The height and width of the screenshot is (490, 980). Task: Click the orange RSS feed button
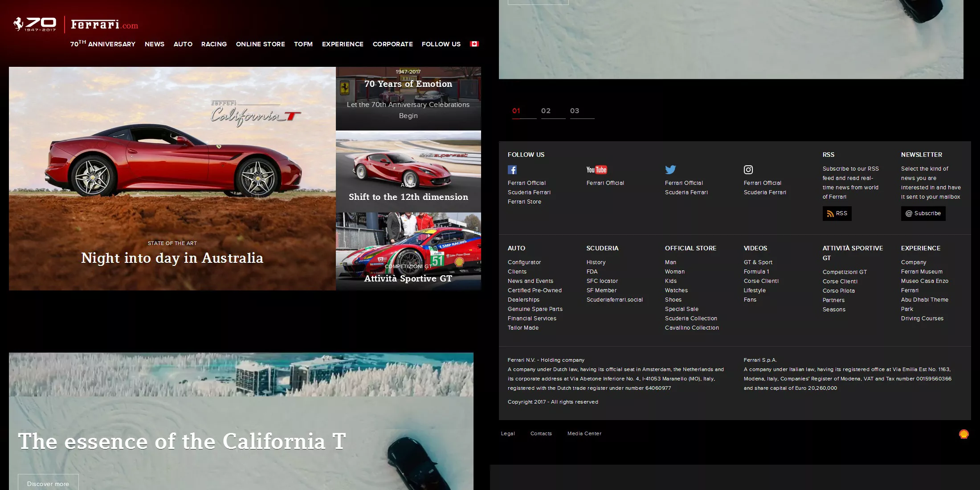pos(837,213)
